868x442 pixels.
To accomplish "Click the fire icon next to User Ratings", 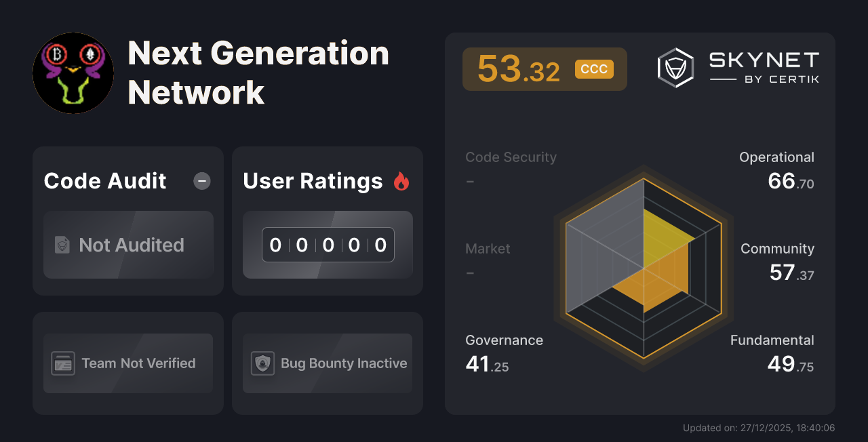I will [x=401, y=181].
